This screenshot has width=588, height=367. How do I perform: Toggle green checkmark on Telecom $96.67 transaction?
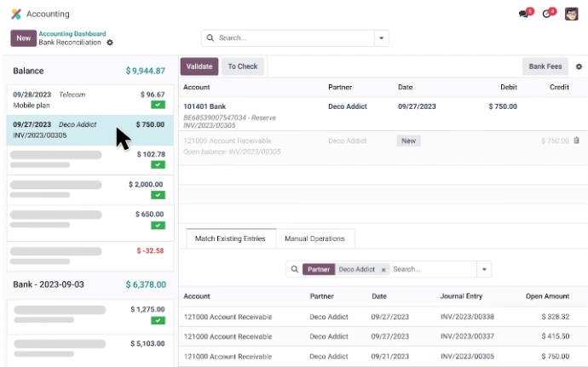click(x=158, y=105)
